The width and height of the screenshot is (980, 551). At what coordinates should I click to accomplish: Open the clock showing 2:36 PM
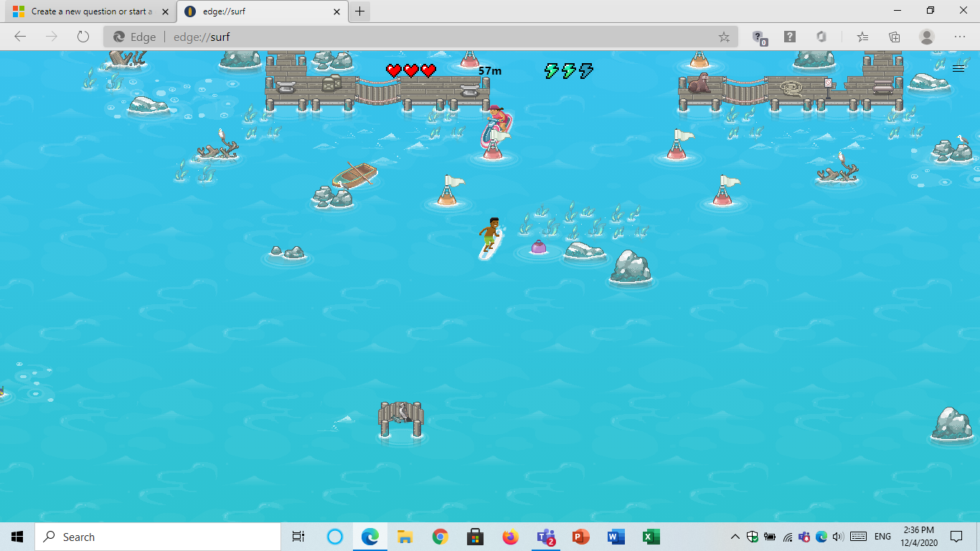coord(919,537)
